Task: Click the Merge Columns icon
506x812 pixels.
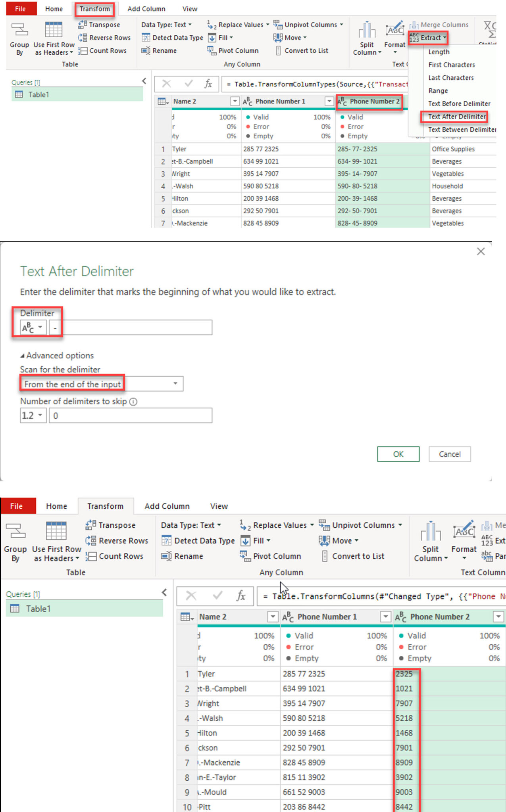Action: pyautogui.click(x=414, y=25)
